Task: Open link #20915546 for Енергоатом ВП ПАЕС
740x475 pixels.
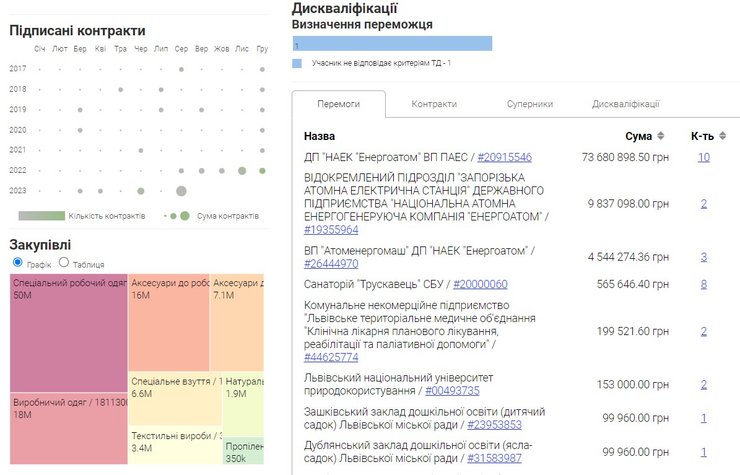Action: point(505,157)
